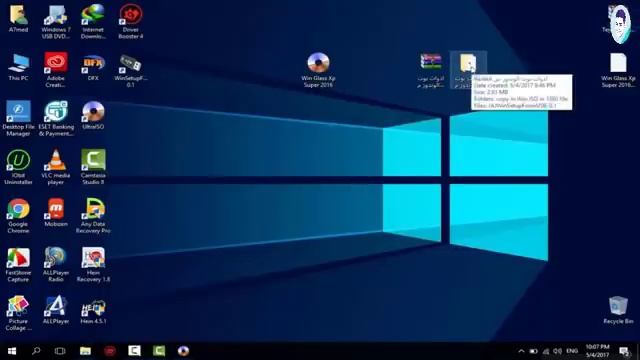
Task: Open the Action Center notifications icon
Action: tap(624, 351)
